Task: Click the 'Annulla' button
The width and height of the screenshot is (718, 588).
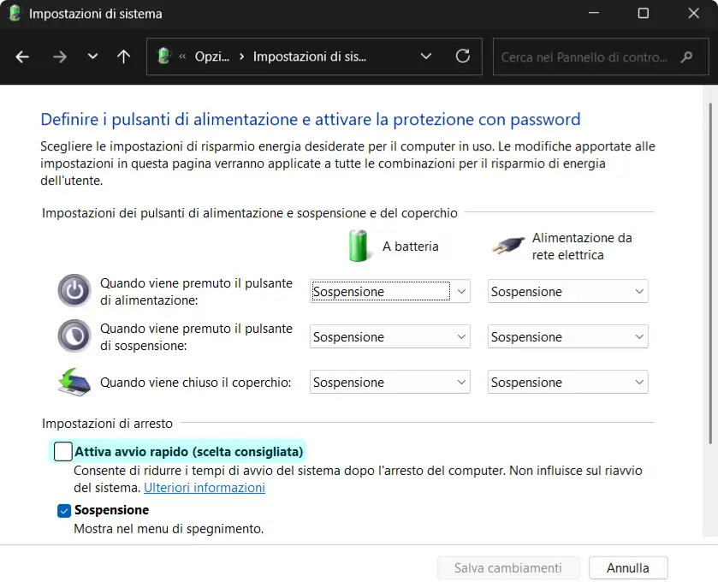Action: tap(627, 567)
